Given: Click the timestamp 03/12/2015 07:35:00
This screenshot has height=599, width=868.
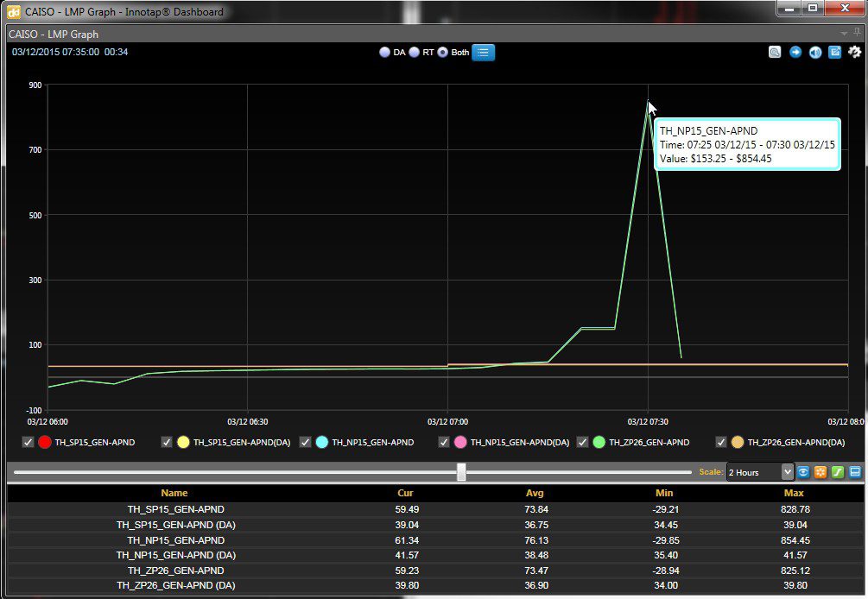Looking at the screenshot, I should tap(55, 52).
